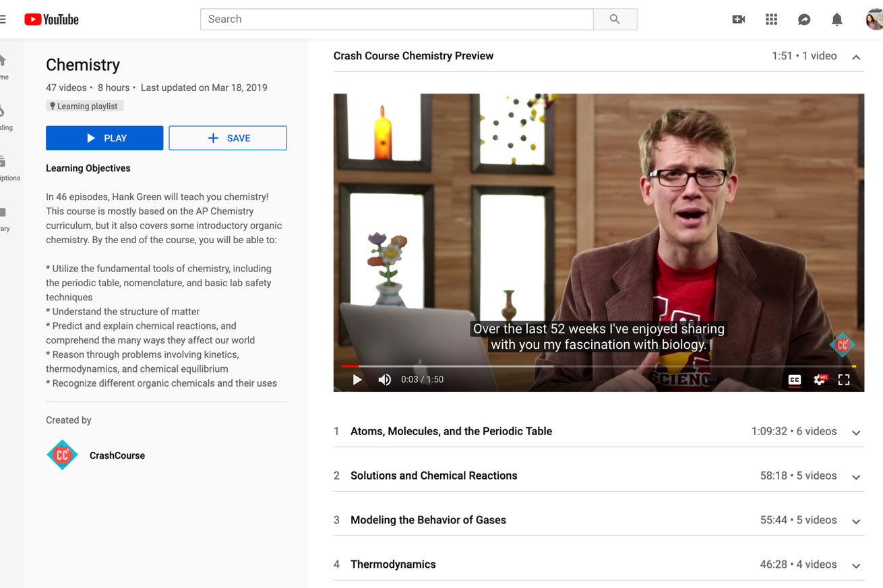Open the notifications bell
The height and width of the screenshot is (588, 883).
click(x=836, y=20)
